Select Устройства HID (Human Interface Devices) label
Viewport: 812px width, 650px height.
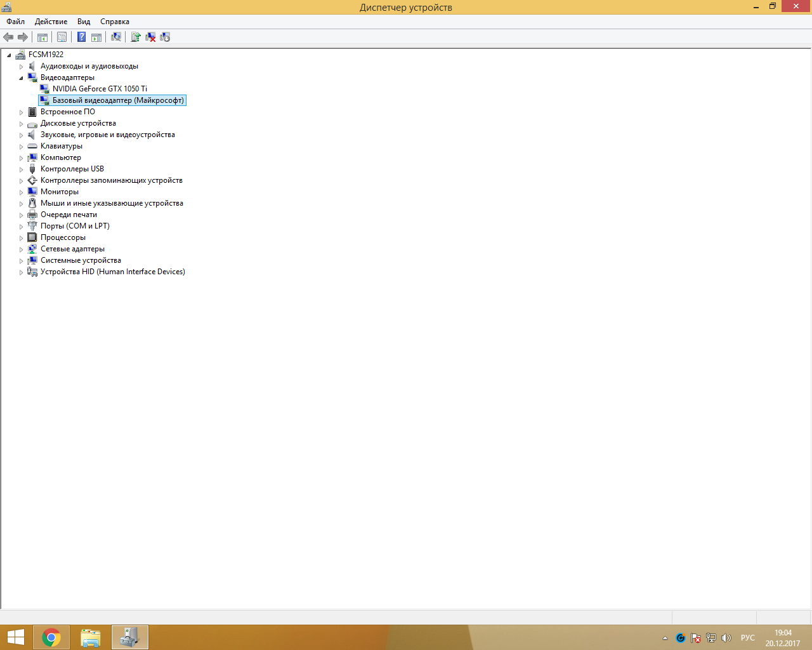(113, 272)
